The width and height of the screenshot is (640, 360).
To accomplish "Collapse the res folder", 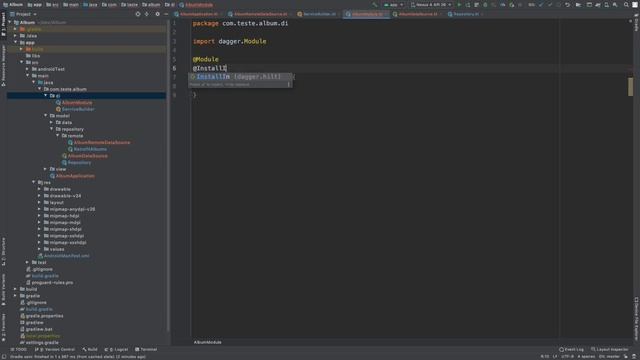I will click(x=34, y=182).
